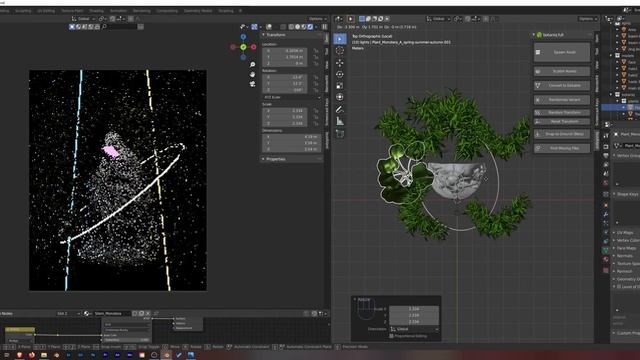Open Orientation dropdown in Resize operator panel

click(414, 329)
